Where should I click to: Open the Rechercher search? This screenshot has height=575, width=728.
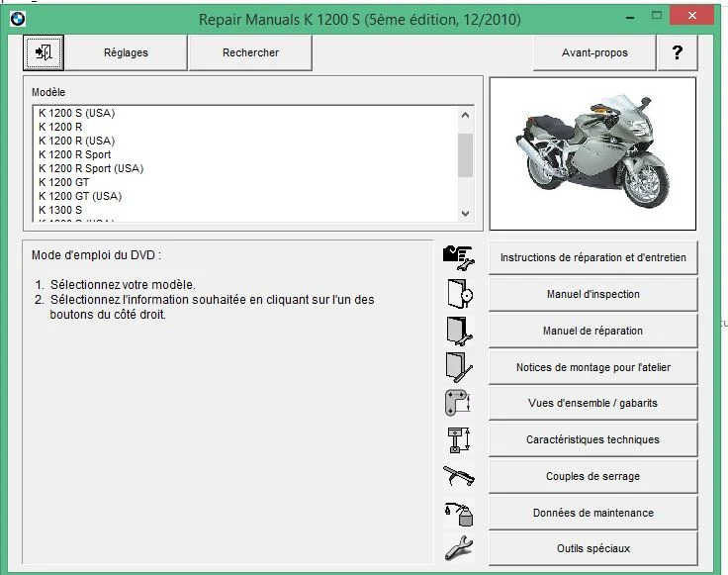(250, 52)
